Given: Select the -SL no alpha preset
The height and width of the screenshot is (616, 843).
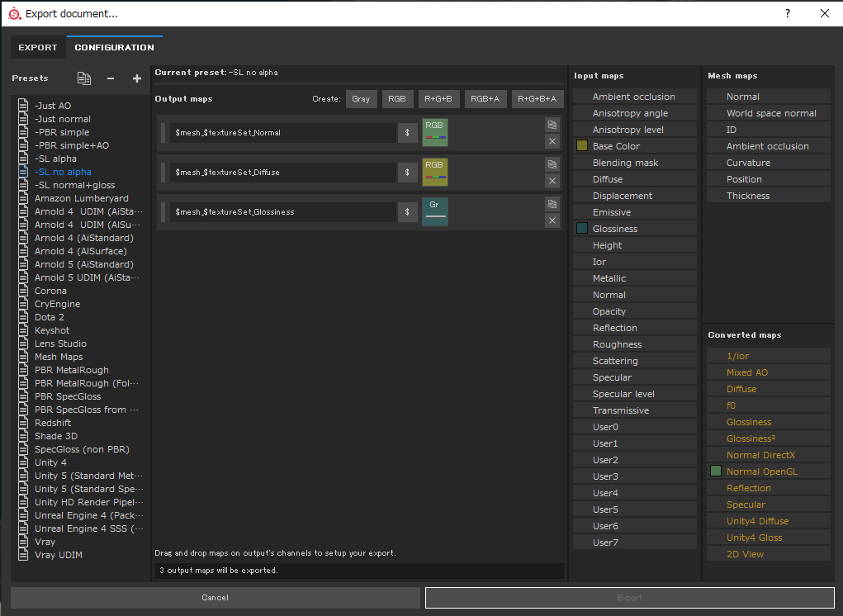Looking at the screenshot, I should [x=63, y=172].
